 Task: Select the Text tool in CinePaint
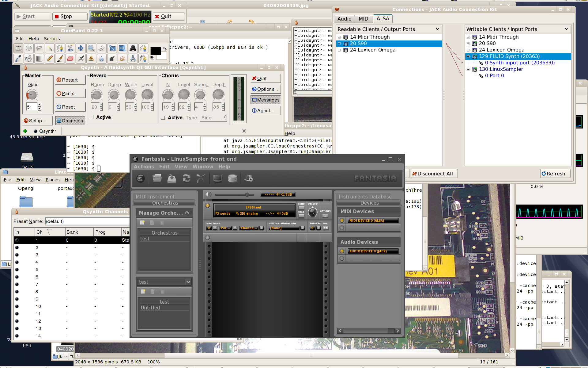tap(133, 48)
